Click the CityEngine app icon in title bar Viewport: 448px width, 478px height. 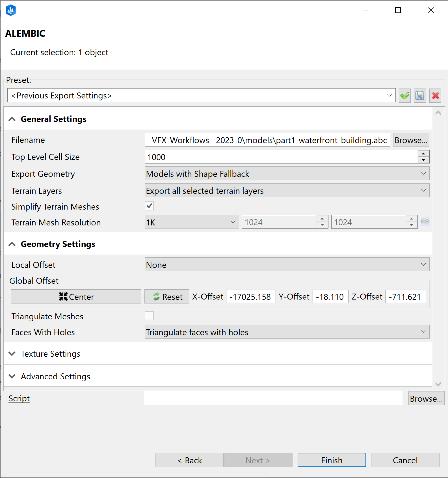11,10
